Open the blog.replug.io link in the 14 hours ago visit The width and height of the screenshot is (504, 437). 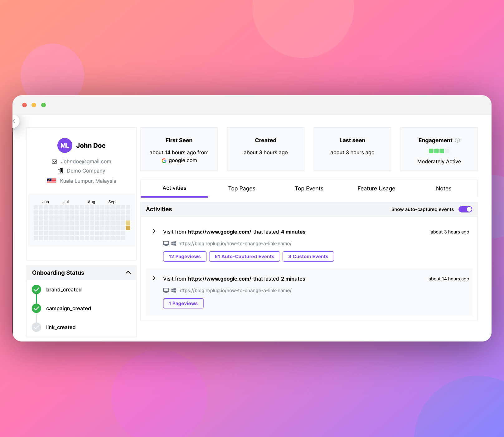pyautogui.click(x=235, y=290)
